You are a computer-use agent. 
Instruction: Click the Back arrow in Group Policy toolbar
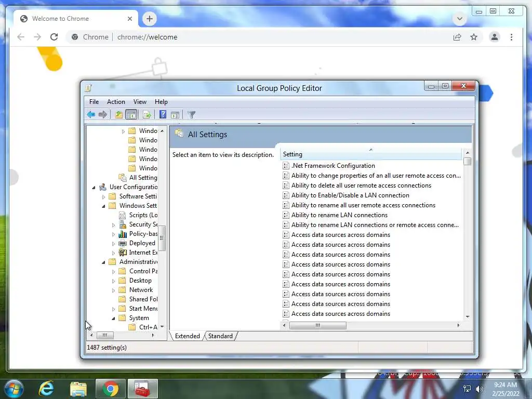click(x=91, y=115)
